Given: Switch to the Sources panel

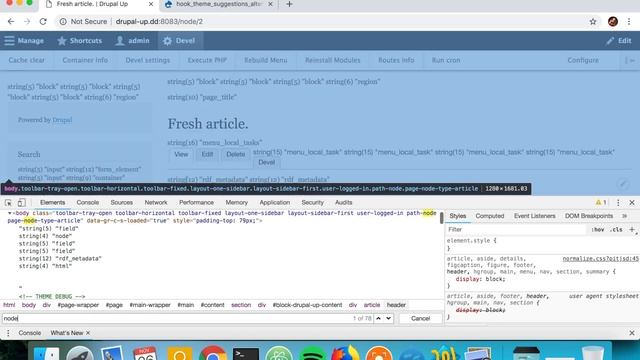Looking at the screenshot, I should [x=122, y=202].
